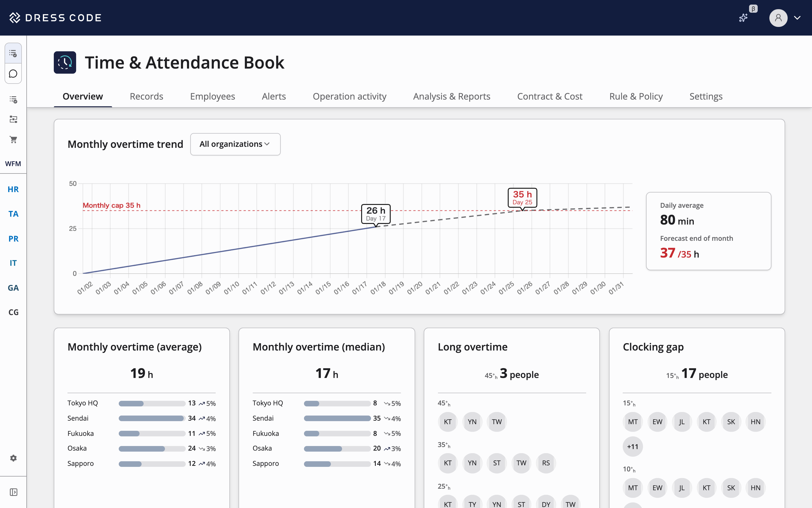The image size is (812, 508).
Task: Expand the account menu chevron
Action: [x=797, y=18]
